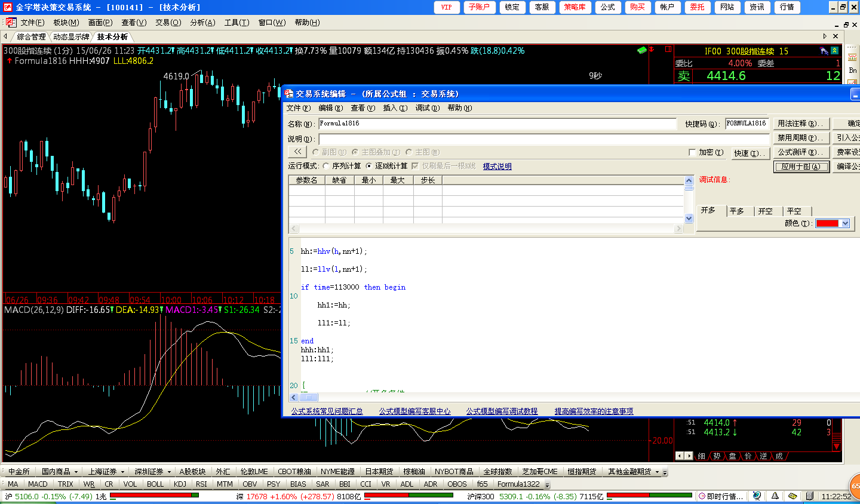Click the left scroll arrow of the tick-detail tabs

680,456
